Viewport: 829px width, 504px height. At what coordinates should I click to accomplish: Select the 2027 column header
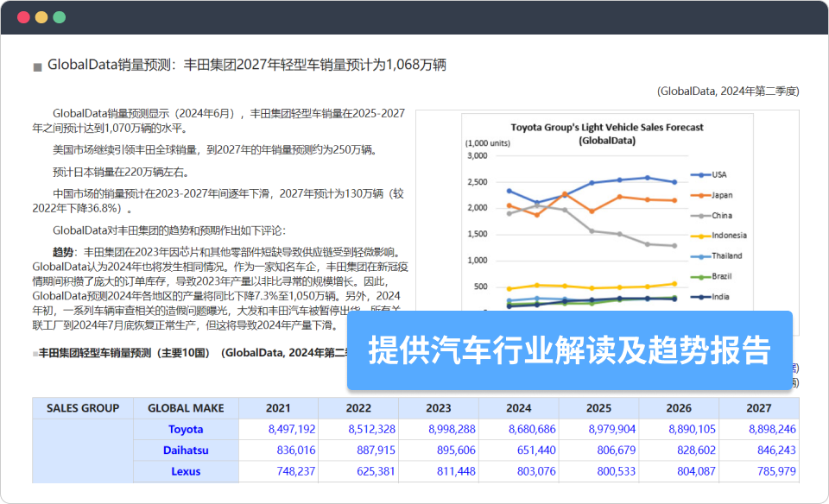(x=759, y=408)
